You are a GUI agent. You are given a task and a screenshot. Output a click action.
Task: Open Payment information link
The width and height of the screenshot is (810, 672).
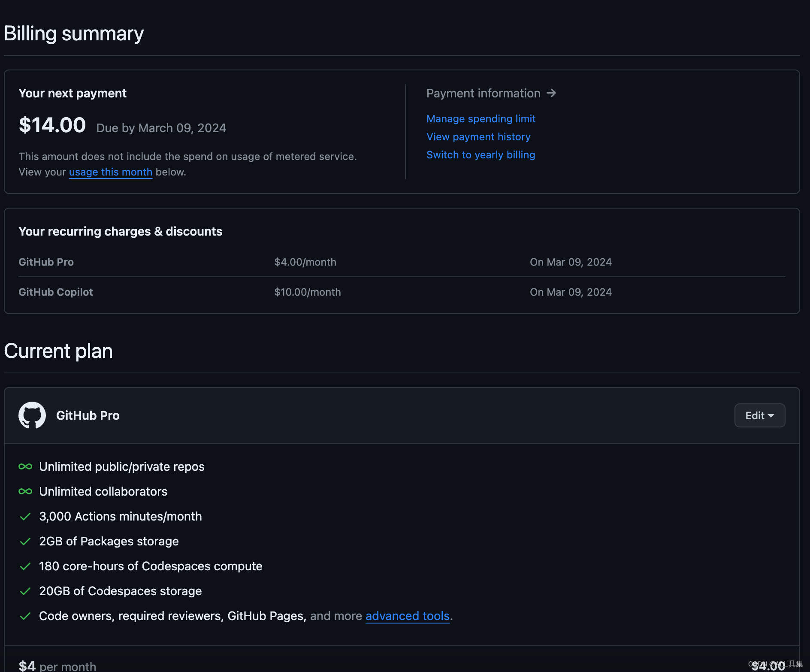point(491,93)
